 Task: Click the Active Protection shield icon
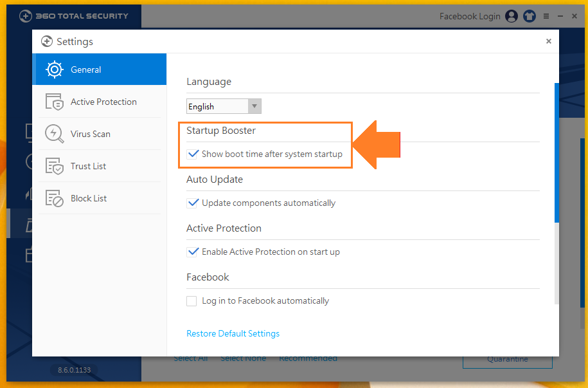[55, 102]
